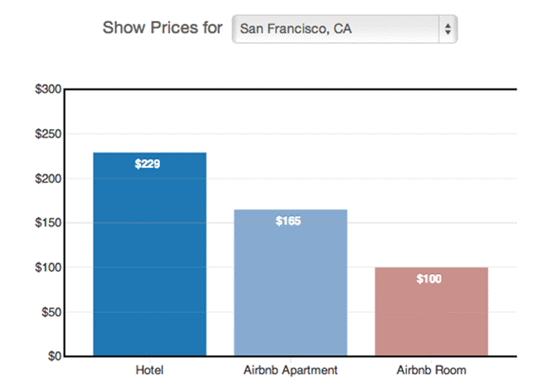The width and height of the screenshot is (539, 391).
Task: Click the selected city text San Francisco
Action: click(x=280, y=29)
